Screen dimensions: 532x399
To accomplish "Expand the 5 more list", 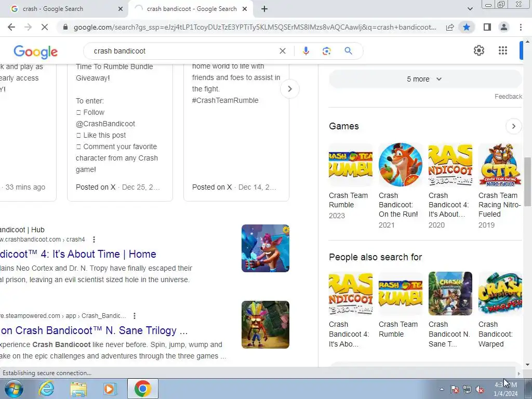I will [x=425, y=79].
